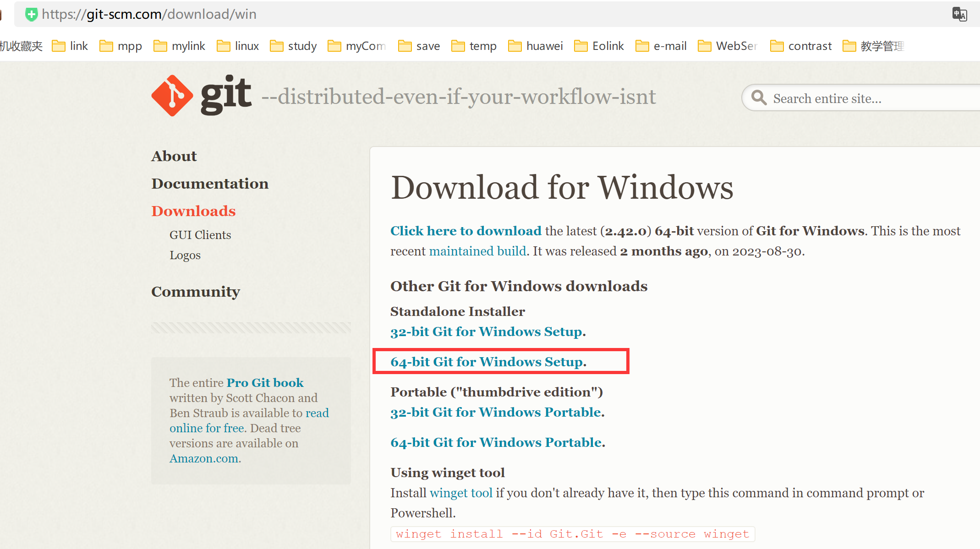Open the temp bookmark folder

[474, 46]
